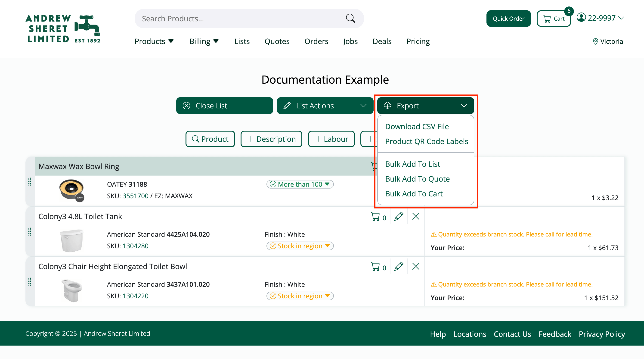Image resolution: width=644 pixels, height=359 pixels.
Task: Click the account user icon
Action: tap(581, 18)
